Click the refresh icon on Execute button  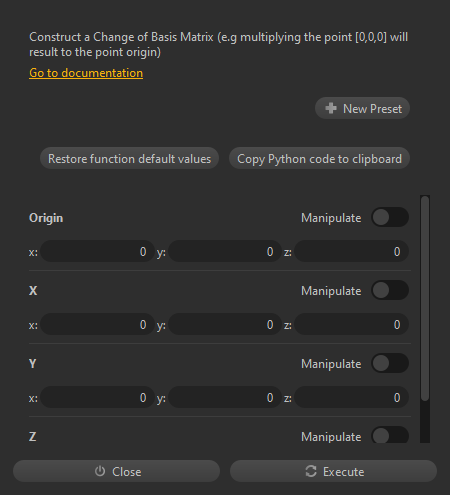coord(311,471)
